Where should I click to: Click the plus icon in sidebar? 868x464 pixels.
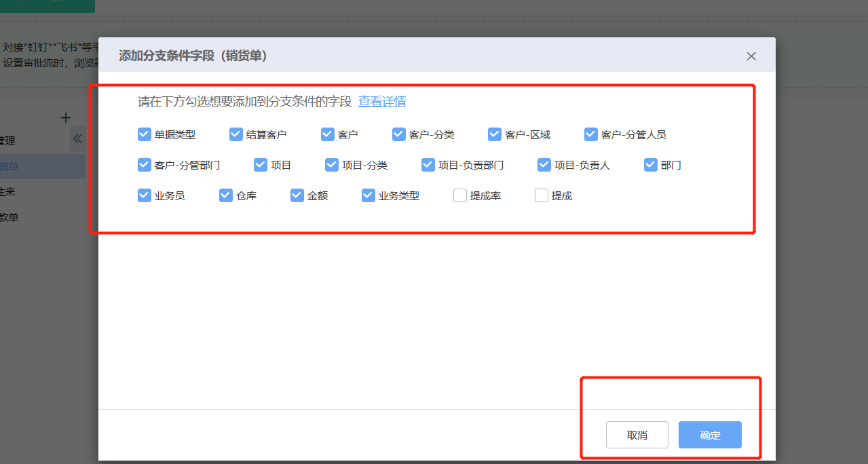[x=66, y=118]
